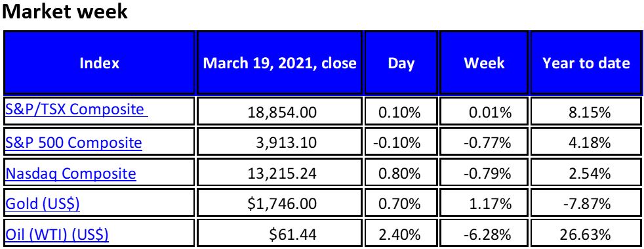Screen dimensions: 644x249
Task: Select the Year to date header
Action: (586, 63)
